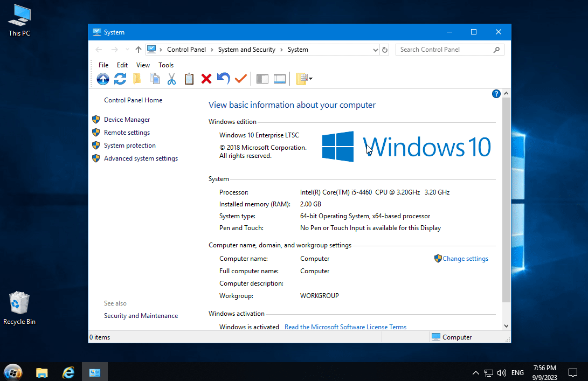588x381 pixels.
Task: Toggle the left navigation pane toolbar icon
Action: click(x=262, y=79)
